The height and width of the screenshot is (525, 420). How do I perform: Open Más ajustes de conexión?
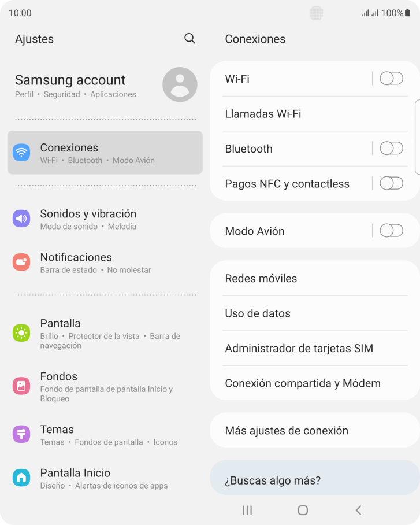(315, 430)
